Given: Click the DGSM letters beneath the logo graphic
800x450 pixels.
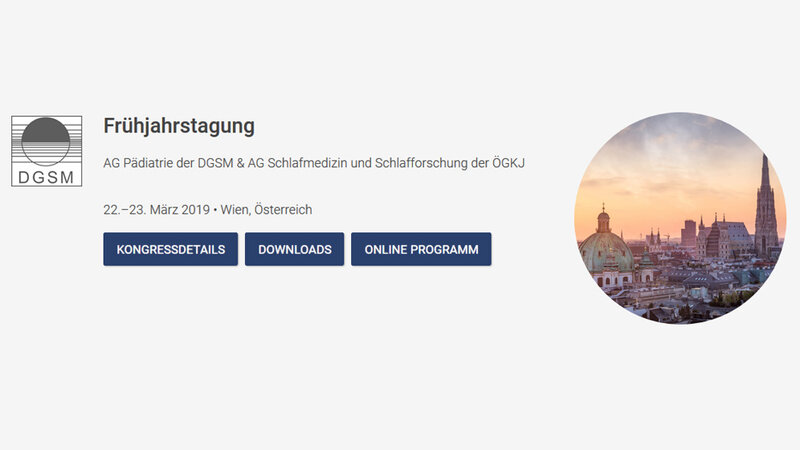Looking at the screenshot, I should click(46, 177).
